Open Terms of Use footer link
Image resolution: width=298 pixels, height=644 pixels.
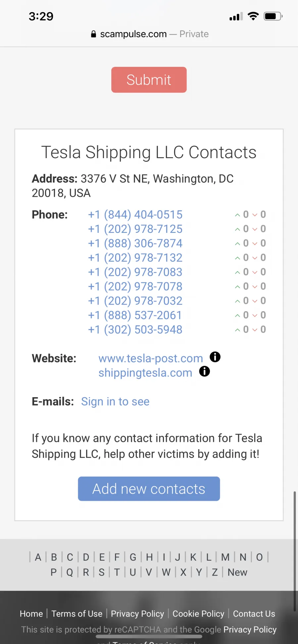(x=77, y=614)
